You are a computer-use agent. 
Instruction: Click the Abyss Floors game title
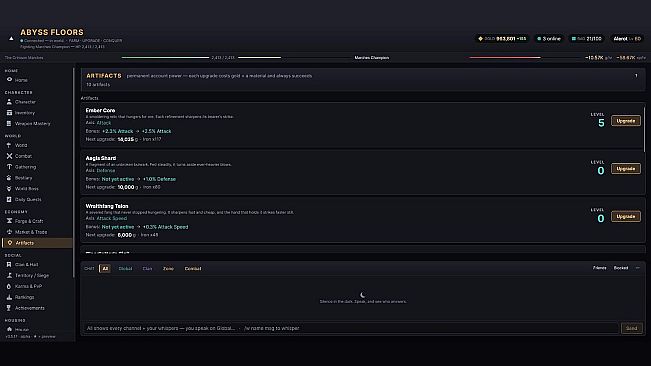click(x=52, y=32)
